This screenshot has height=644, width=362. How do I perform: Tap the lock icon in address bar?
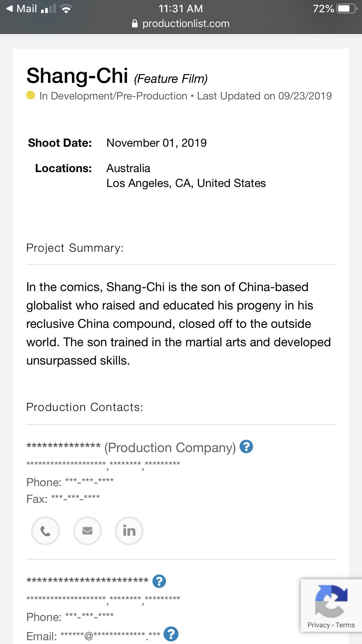pyautogui.click(x=135, y=24)
